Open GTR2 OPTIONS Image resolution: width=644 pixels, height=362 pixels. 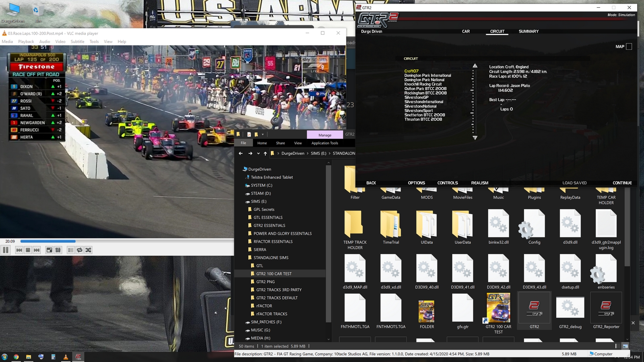pos(416,183)
